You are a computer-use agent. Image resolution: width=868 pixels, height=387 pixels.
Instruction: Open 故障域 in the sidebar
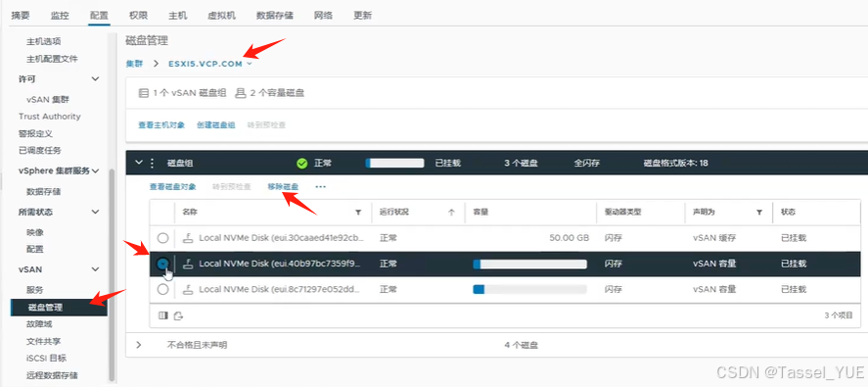point(39,323)
